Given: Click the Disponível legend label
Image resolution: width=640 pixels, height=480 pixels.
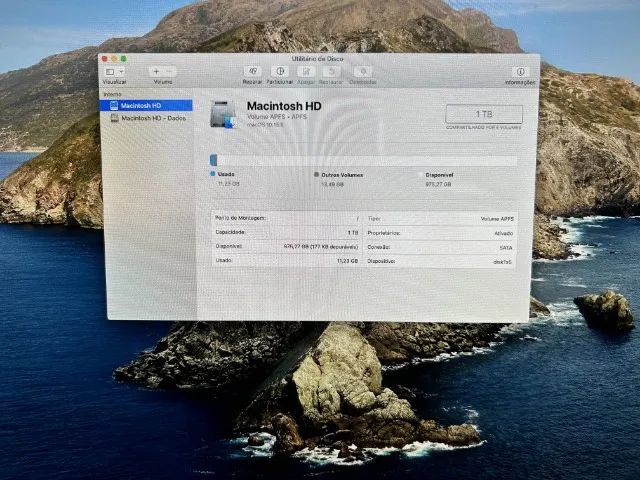Looking at the screenshot, I should click(439, 175).
